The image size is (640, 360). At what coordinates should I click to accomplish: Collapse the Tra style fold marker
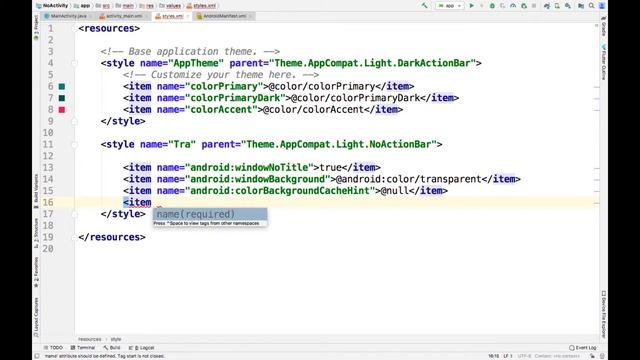[x=74, y=144]
